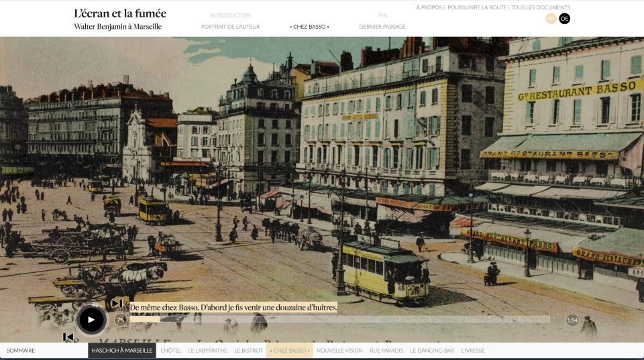Switch language to French (FR)

551,19
